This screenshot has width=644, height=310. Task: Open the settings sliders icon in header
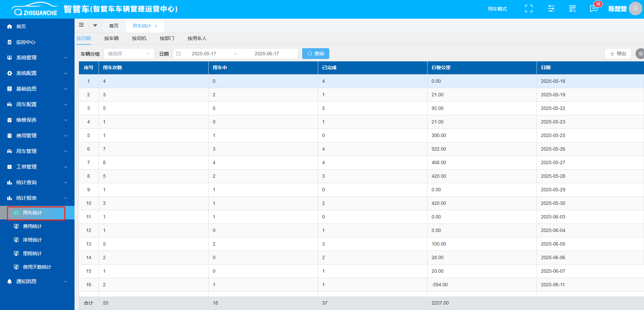[551, 9]
